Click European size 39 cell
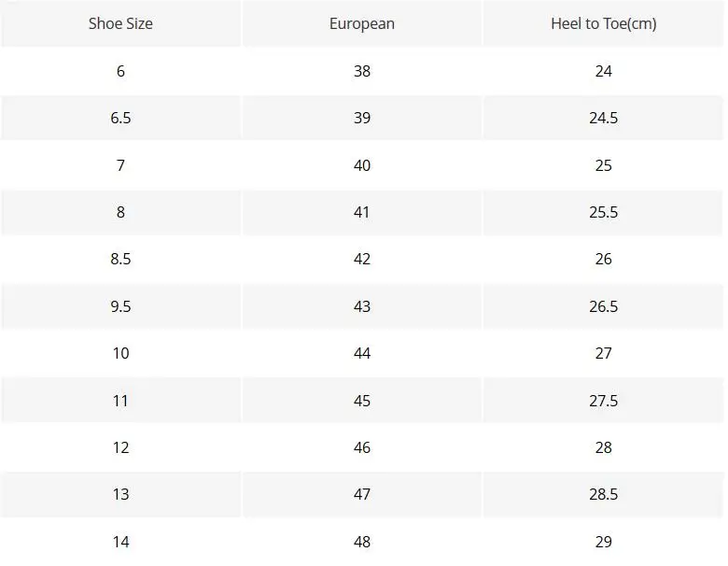 pos(362,118)
